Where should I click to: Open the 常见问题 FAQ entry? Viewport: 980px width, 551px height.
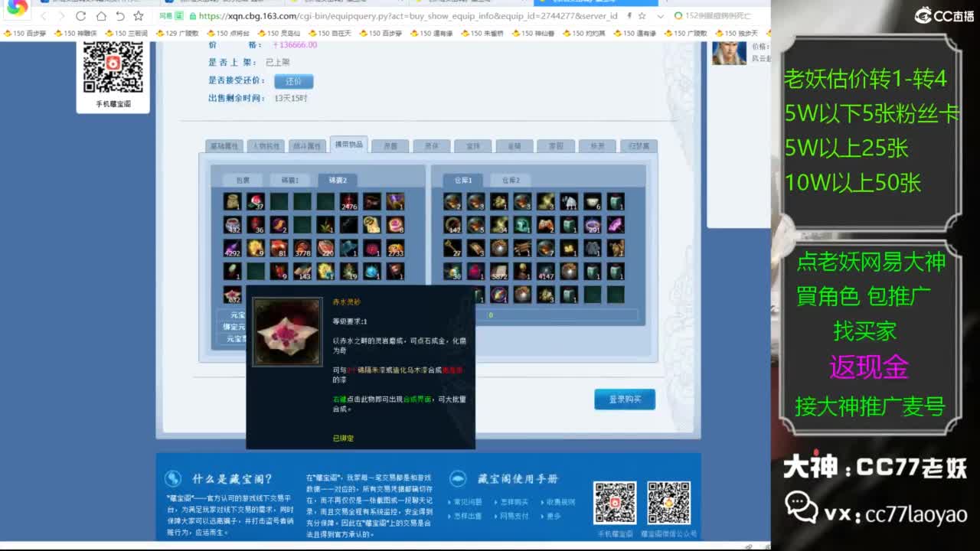tap(469, 502)
